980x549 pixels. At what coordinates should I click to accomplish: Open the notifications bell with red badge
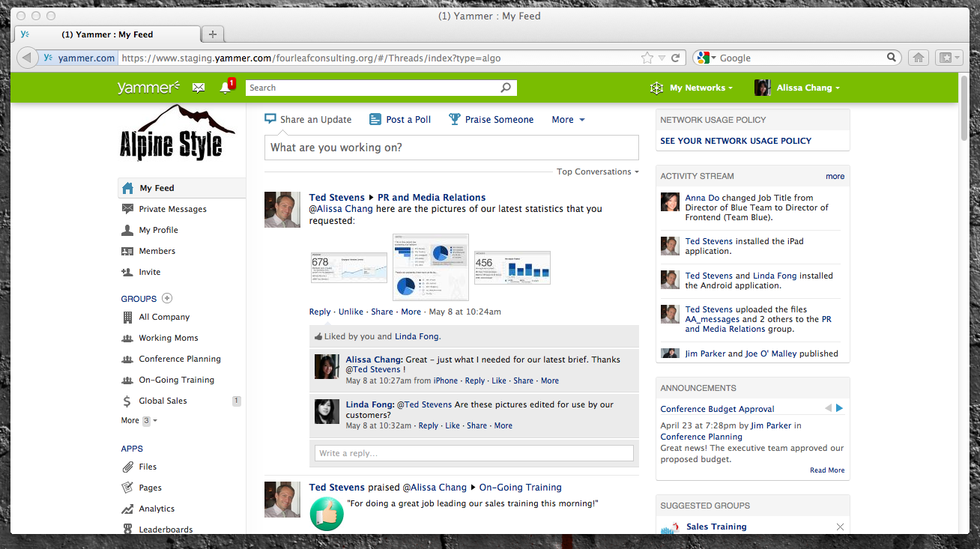[226, 87]
